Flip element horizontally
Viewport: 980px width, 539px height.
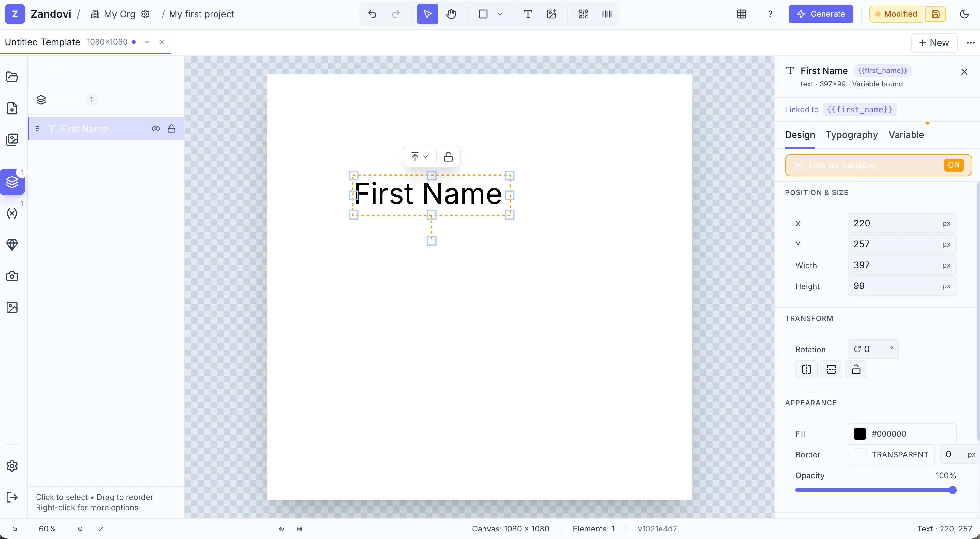(806, 369)
